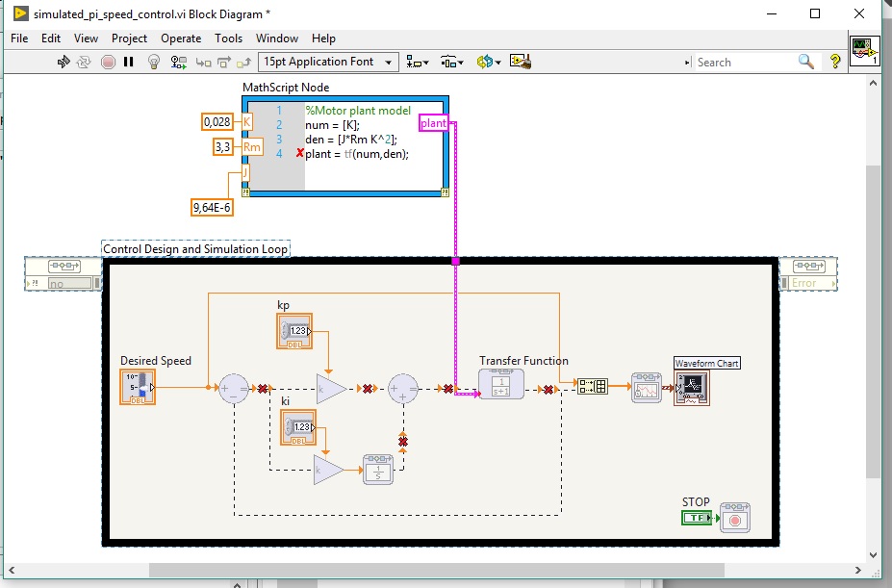Toggle Highlight Execution light bulb
The width and height of the screenshot is (892, 588).
pos(154,62)
